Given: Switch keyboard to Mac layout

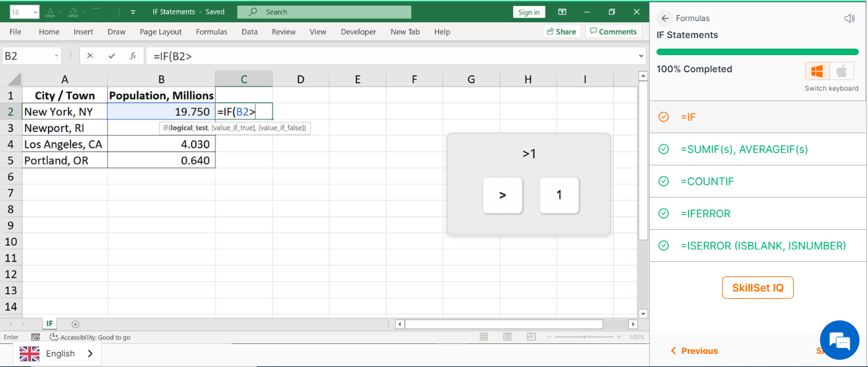Looking at the screenshot, I should click(841, 71).
